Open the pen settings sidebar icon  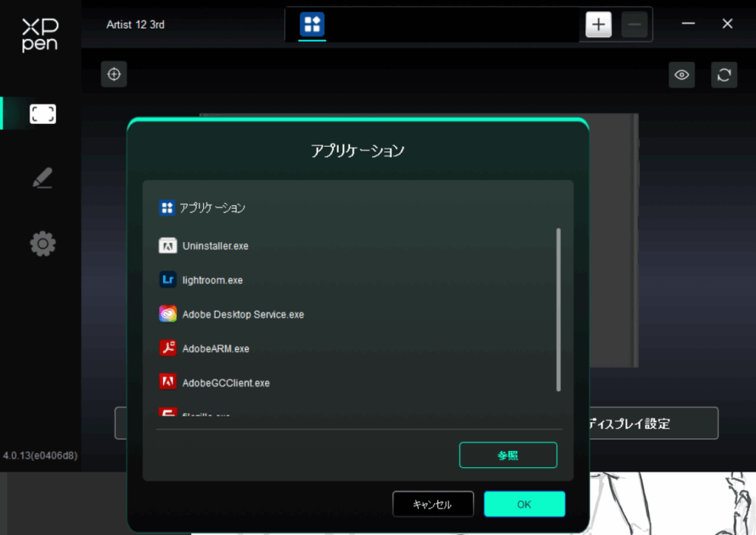coord(42,179)
